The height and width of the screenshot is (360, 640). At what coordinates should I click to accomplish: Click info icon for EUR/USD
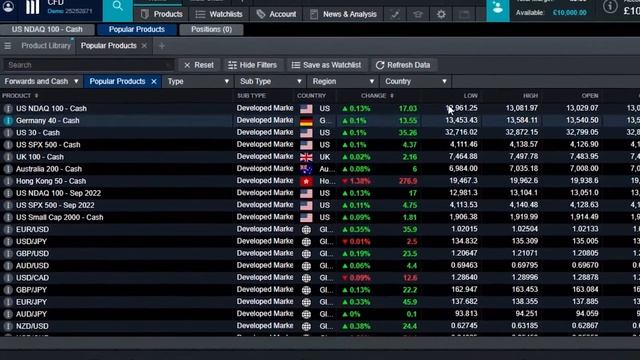coord(8,229)
